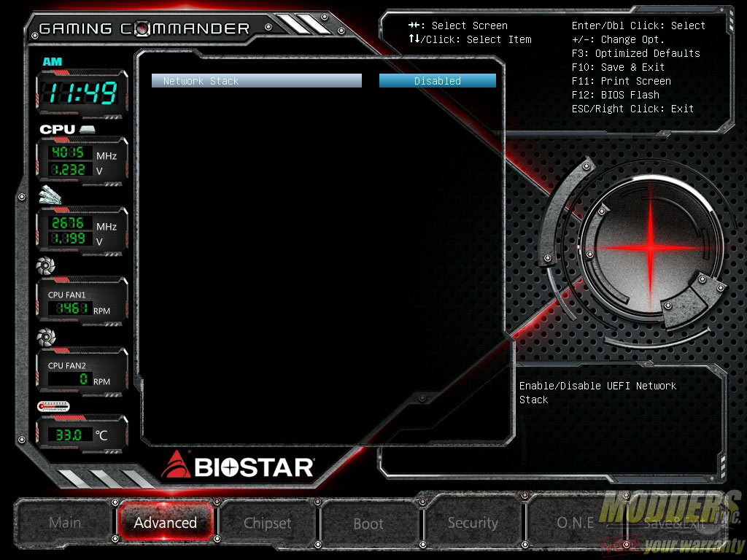Open the Boot tab
This screenshot has height=560, width=747.
pyautogui.click(x=368, y=524)
